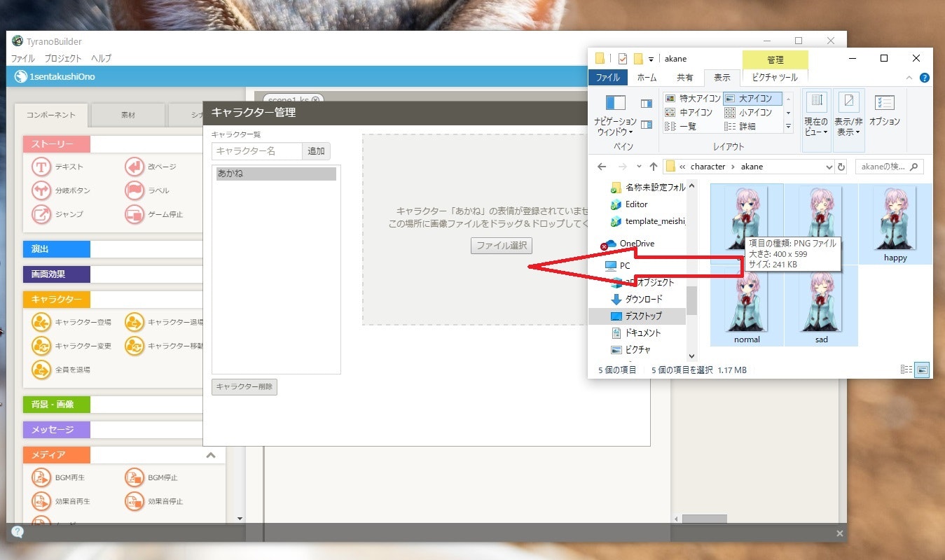Focus the キャラクター名 input field
This screenshot has width=945, height=560.
[x=256, y=151]
